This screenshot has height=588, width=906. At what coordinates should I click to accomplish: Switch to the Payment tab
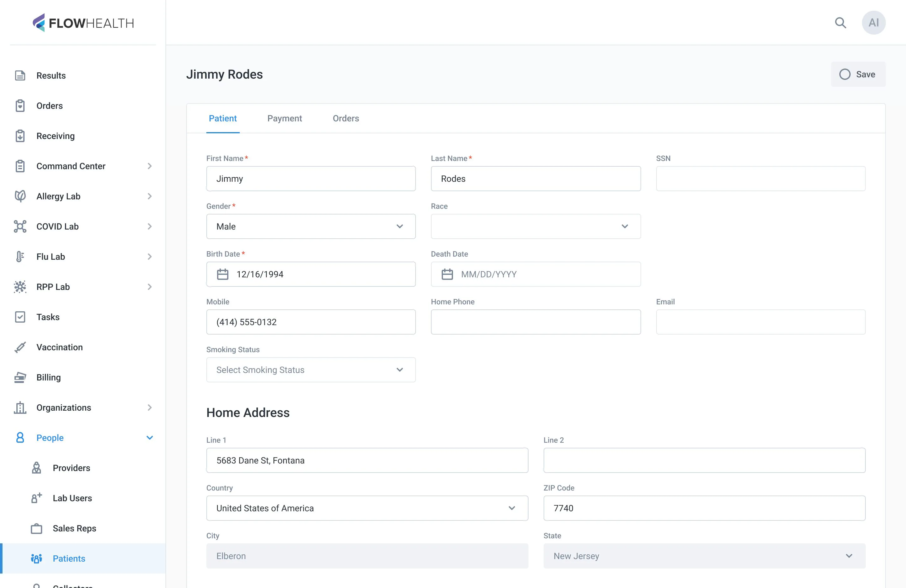pyautogui.click(x=285, y=118)
